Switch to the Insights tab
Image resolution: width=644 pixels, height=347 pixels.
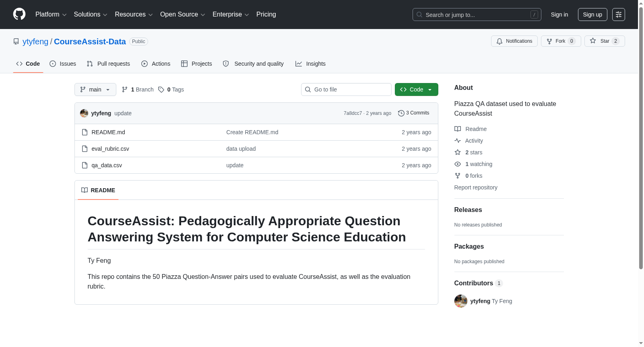click(x=310, y=64)
